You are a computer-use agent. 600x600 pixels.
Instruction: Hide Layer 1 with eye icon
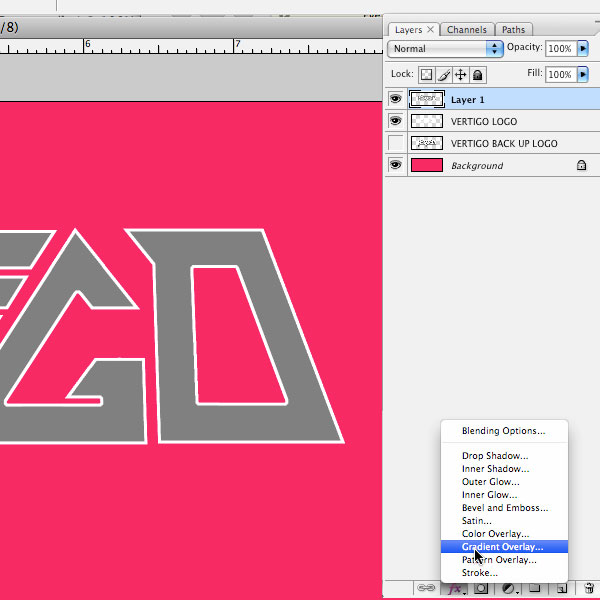click(395, 99)
